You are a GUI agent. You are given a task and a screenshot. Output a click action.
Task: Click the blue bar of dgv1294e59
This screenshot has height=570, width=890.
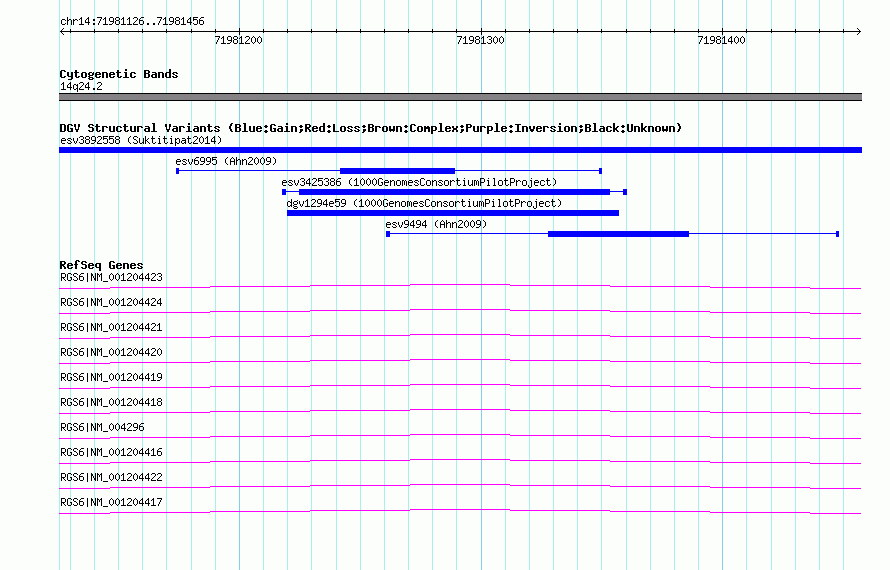pos(453,213)
